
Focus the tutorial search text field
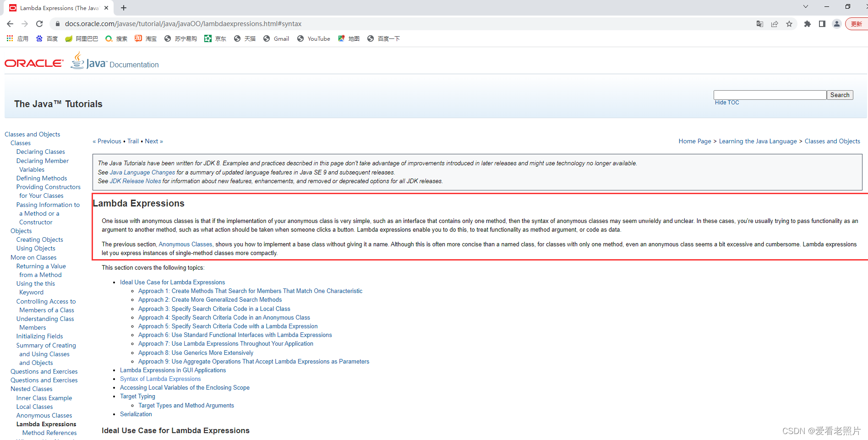tap(770, 95)
